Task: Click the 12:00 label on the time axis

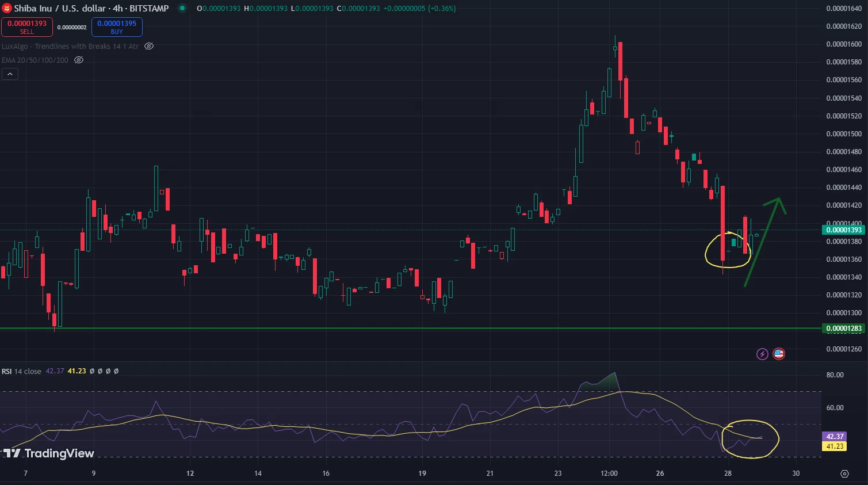Action: pyautogui.click(x=609, y=473)
